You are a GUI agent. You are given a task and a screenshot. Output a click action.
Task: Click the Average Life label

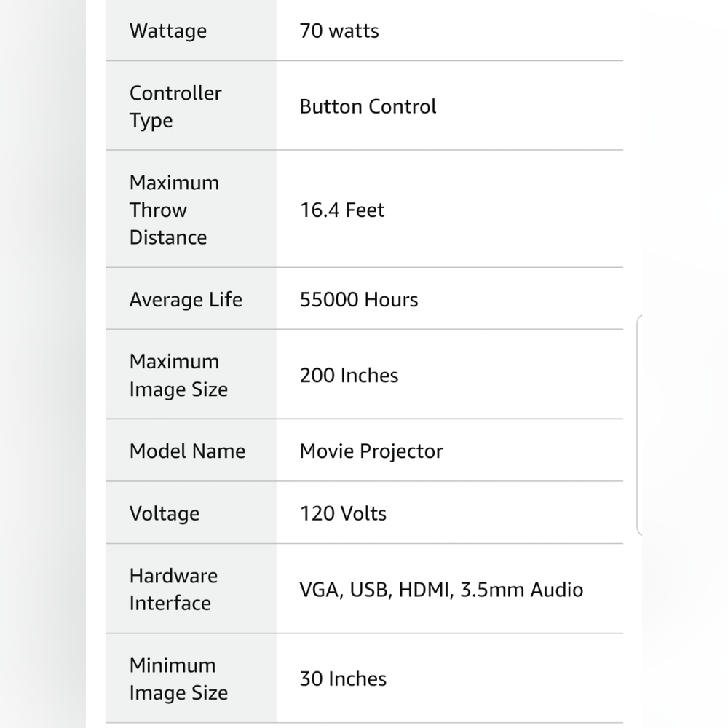186,299
